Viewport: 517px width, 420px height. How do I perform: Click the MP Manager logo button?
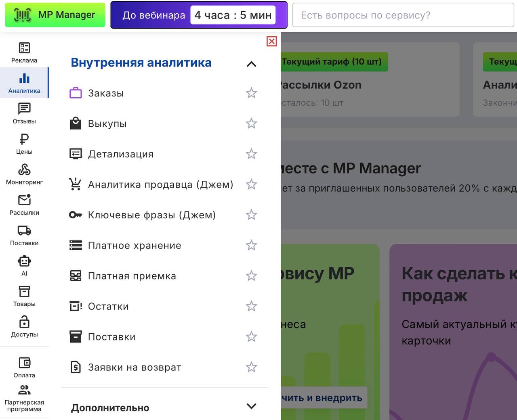coord(55,15)
